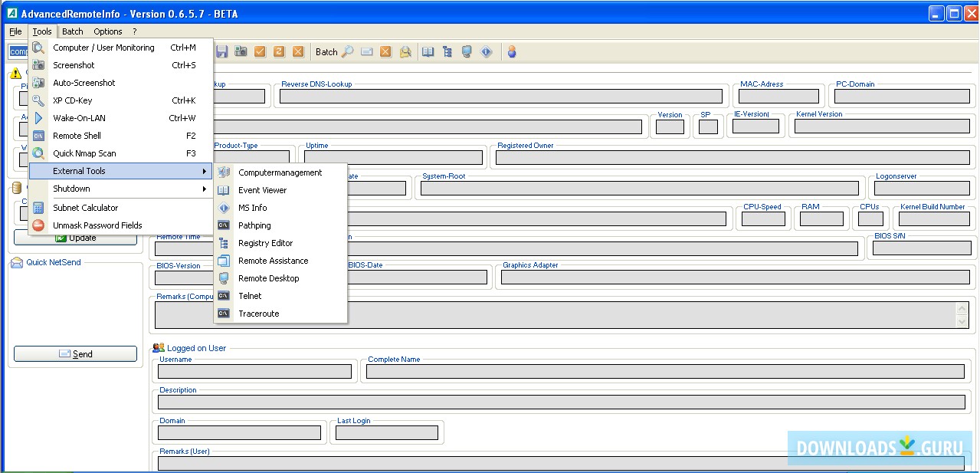
Task: Open the Options menu in menu bar
Action: (108, 31)
